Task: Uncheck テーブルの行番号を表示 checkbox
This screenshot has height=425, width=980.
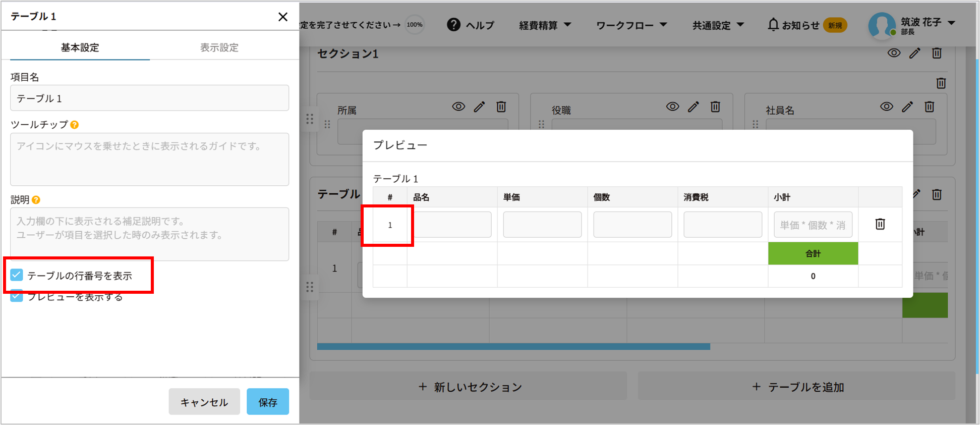Action: [17, 275]
